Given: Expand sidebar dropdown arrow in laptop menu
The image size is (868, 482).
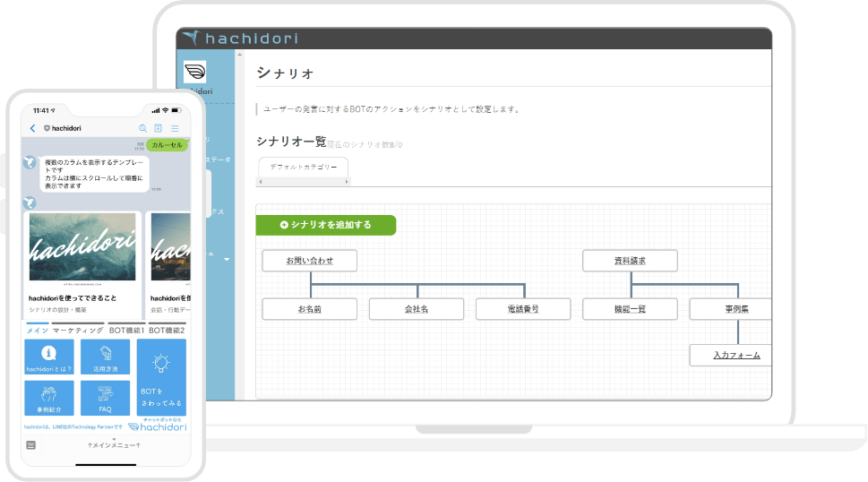Looking at the screenshot, I should click(227, 259).
